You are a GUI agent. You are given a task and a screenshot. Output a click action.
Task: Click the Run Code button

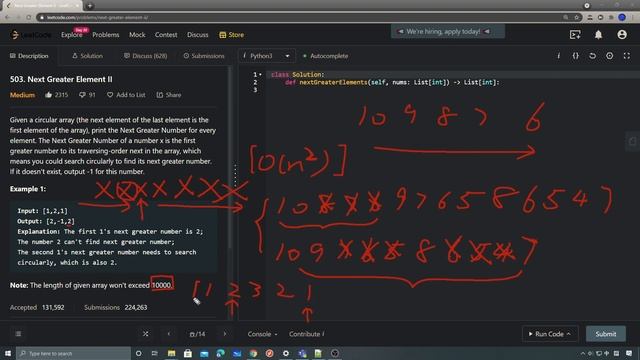point(550,334)
